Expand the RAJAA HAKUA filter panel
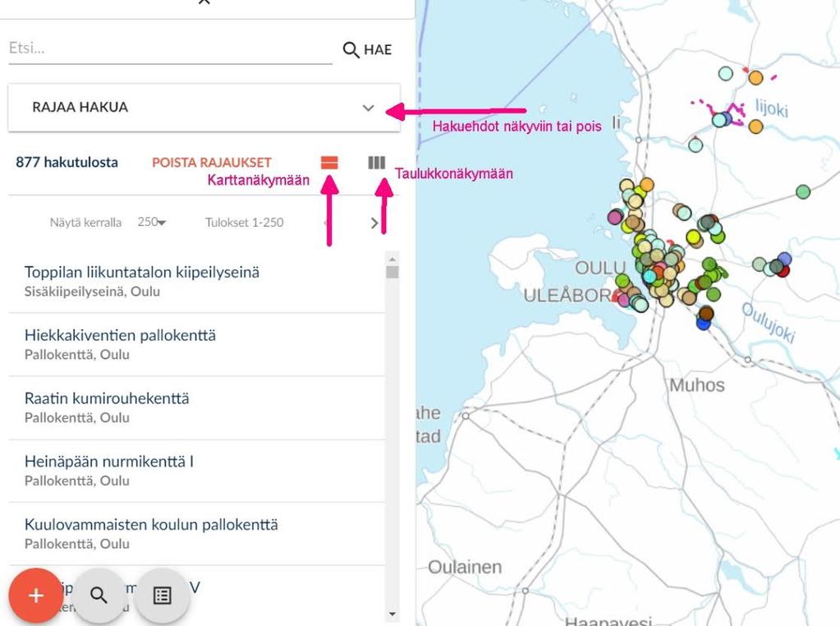Screen dimensions: 840x626 coord(204,107)
